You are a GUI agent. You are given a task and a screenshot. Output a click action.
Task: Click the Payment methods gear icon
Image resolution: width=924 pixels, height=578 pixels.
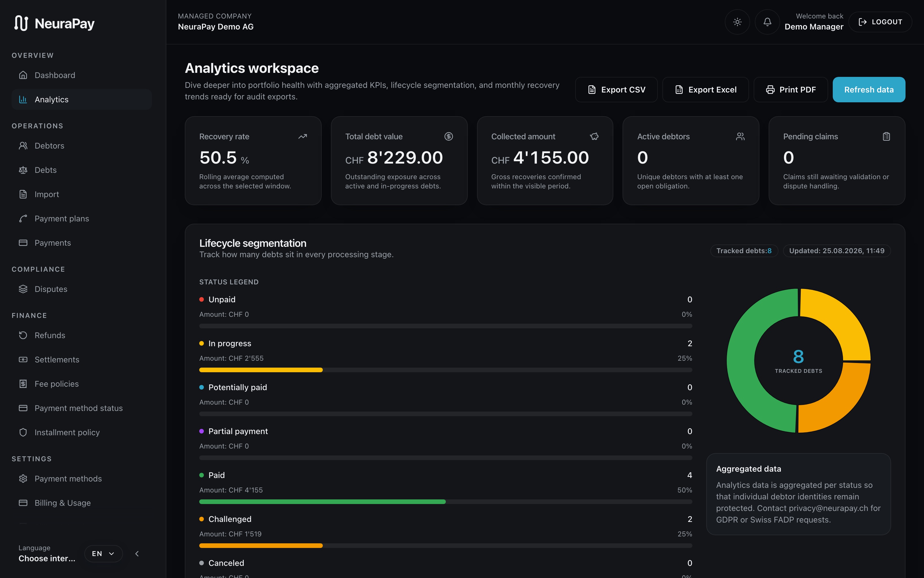click(x=23, y=479)
